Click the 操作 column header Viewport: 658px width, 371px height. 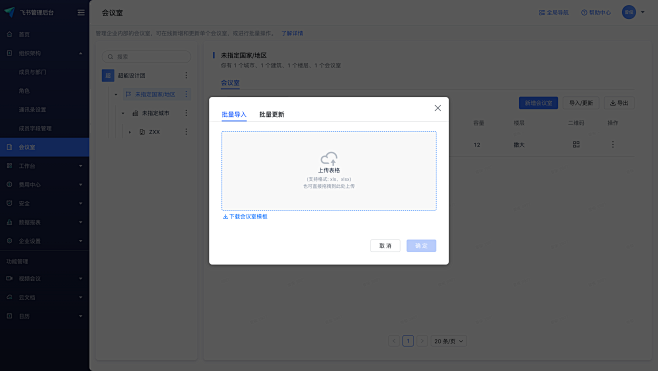pyautogui.click(x=613, y=123)
